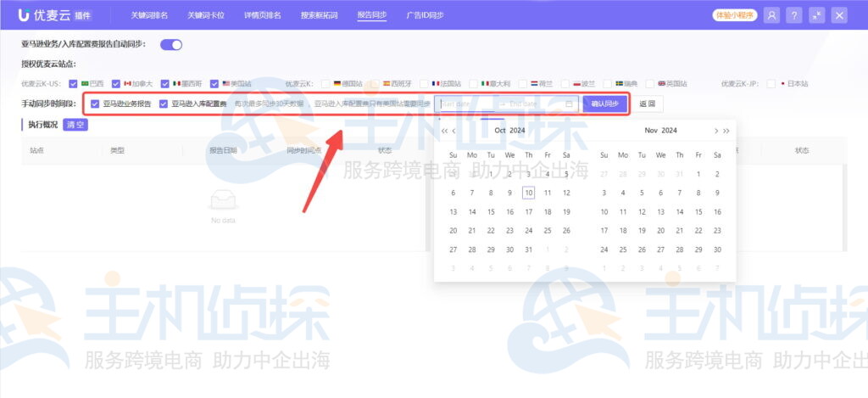Click the calendar icon in date range field
Image resolution: width=868 pixels, height=398 pixels.
tap(569, 104)
